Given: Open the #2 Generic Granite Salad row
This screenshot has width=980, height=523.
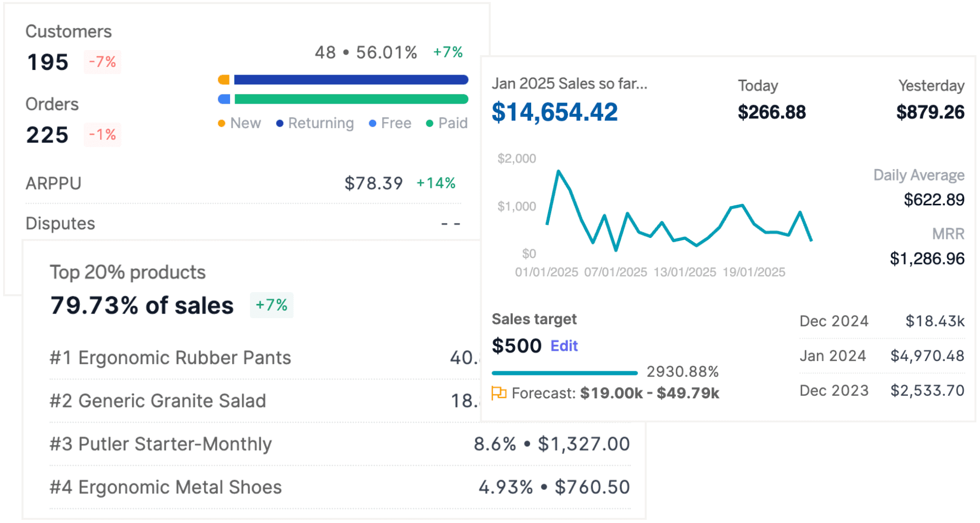Looking at the screenshot, I should click(x=265, y=401).
